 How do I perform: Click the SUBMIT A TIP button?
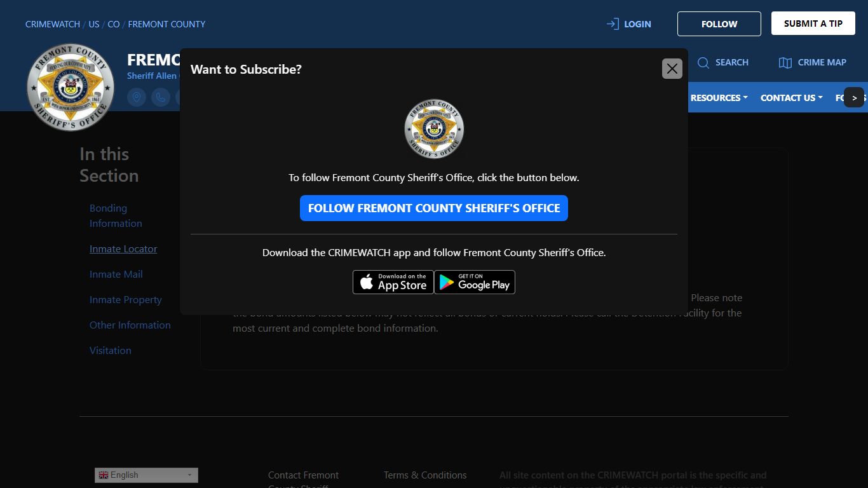click(x=813, y=24)
